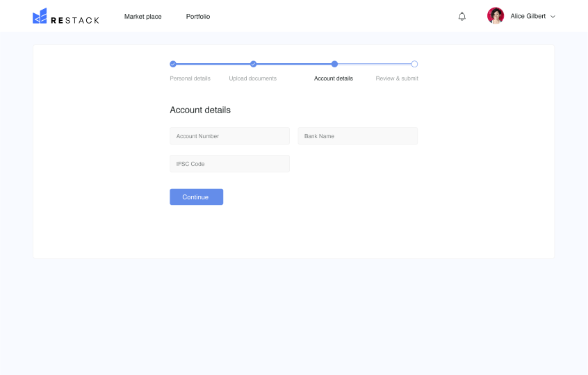Click the Continue button
The image size is (588, 375).
click(x=197, y=197)
